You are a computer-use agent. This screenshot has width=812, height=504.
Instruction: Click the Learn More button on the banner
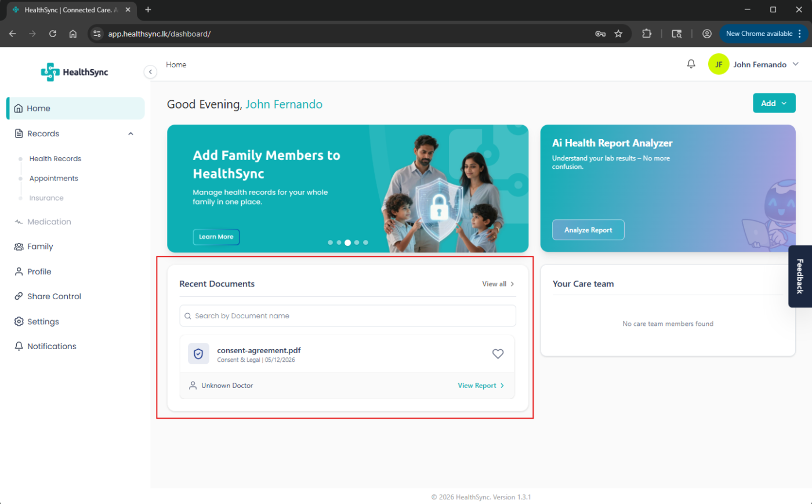tap(216, 237)
